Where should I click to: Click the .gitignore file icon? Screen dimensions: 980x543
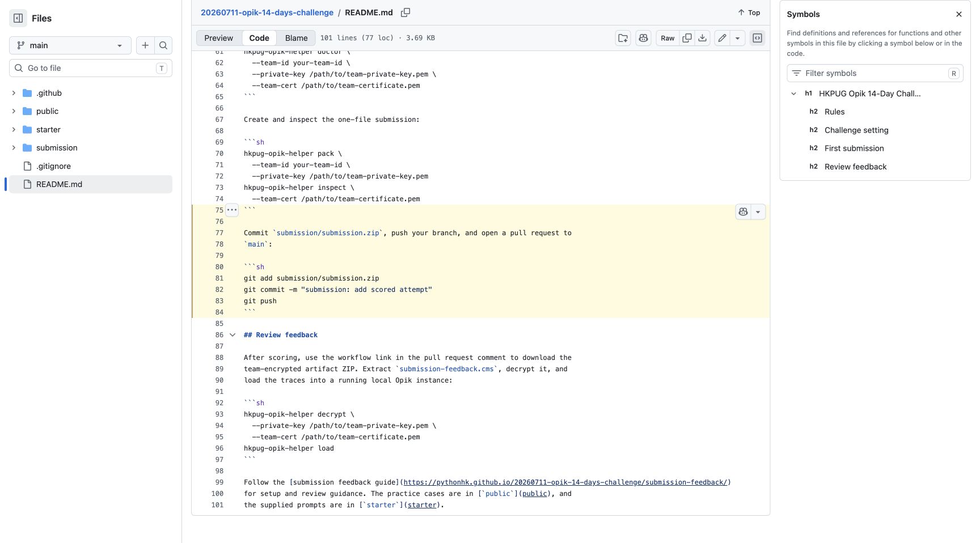(27, 166)
